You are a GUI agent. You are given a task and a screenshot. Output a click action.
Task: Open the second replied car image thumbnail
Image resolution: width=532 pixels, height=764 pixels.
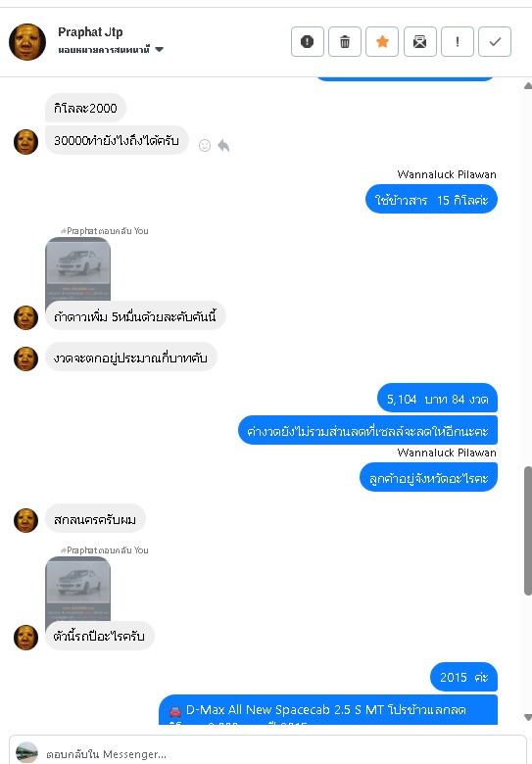pos(78,589)
